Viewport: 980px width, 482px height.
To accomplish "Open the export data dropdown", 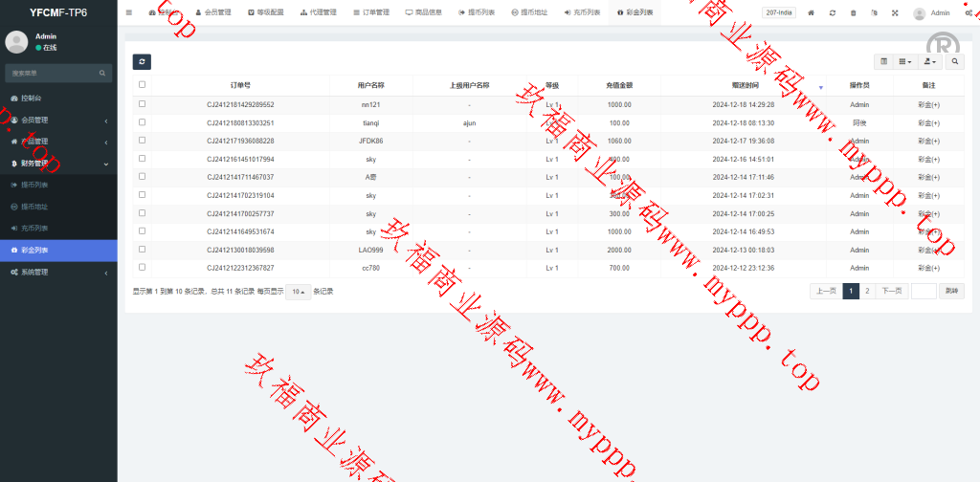I will pos(928,61).
